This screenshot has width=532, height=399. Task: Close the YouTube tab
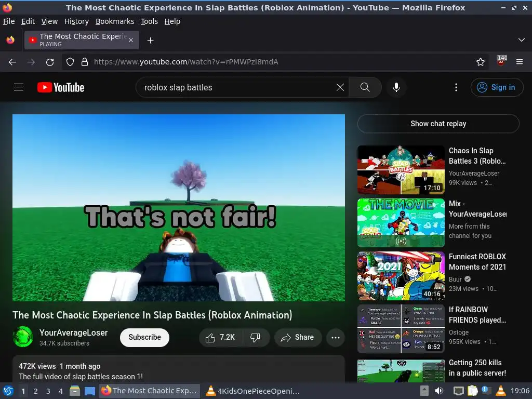[x=131, y=40]
